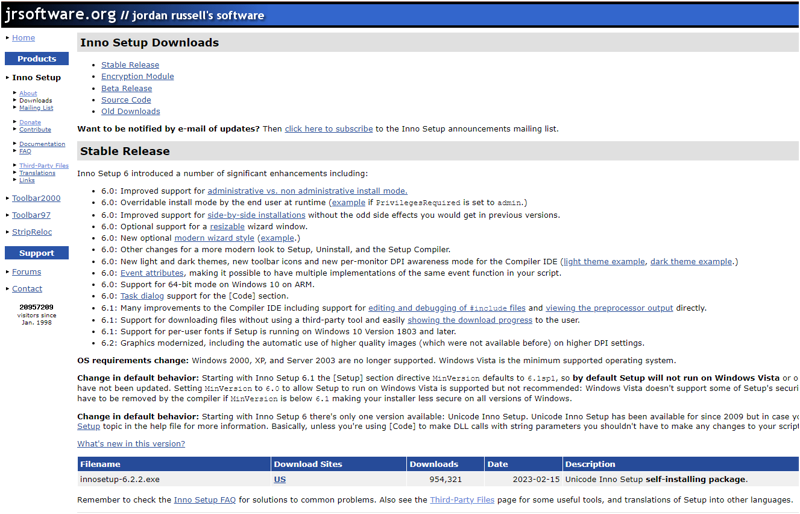Open the 'Event attributes' link

coord(152,273)
